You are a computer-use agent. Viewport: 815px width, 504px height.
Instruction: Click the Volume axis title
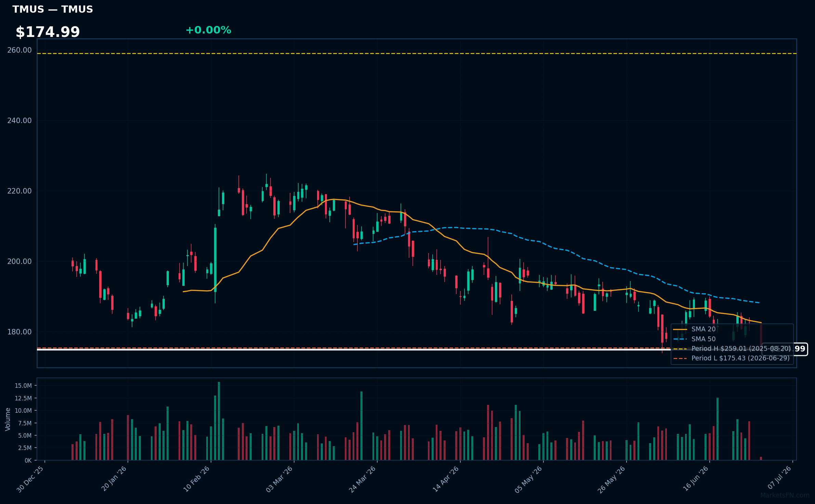(x=8, y=419)
